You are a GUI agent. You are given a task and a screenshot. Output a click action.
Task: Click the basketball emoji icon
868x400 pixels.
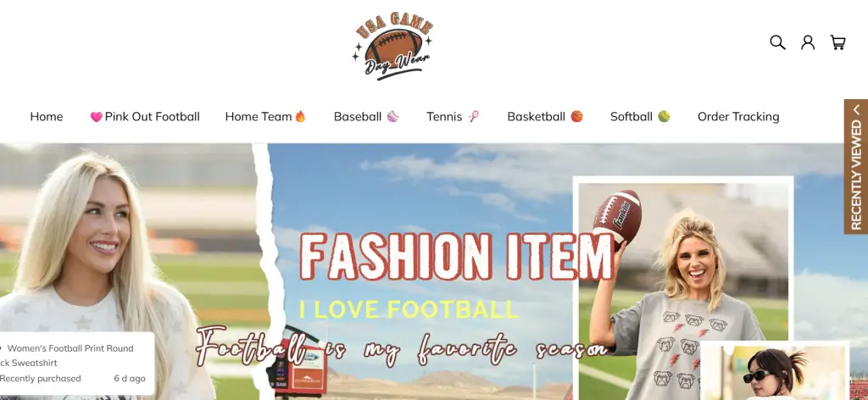pyautogui.click(x=576, y=116)
